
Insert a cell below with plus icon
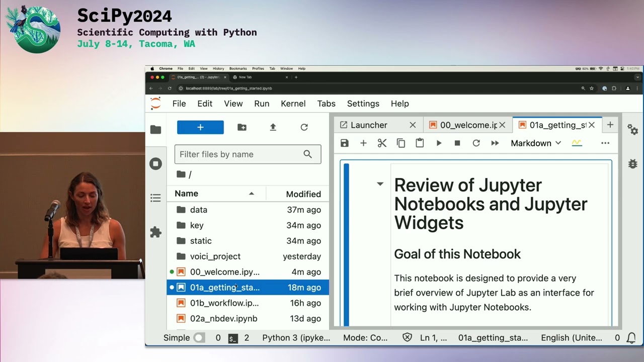click(x=363, y=143)
